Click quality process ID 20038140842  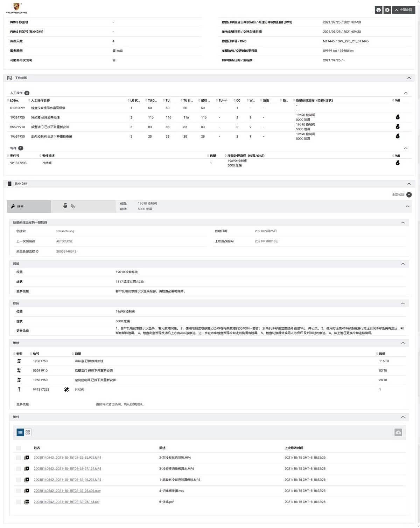click(66, 251)
